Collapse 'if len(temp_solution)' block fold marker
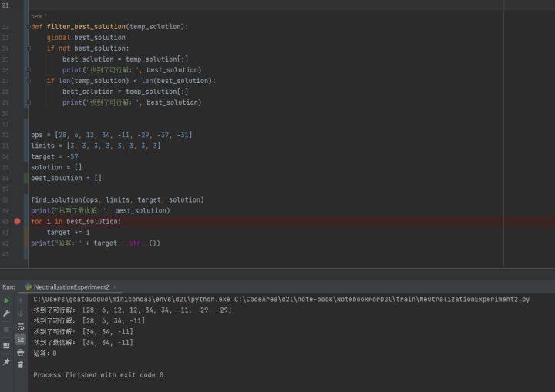Screen dimensions: 555x392 (29, 81)
